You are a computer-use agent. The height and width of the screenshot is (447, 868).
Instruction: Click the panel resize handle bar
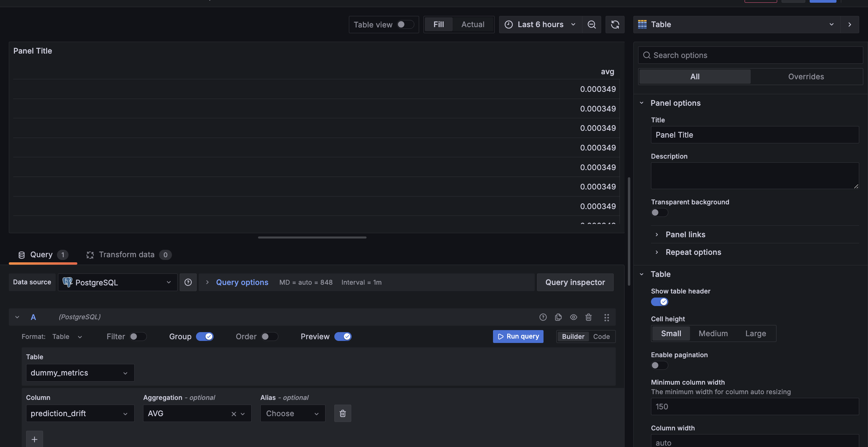point(312,237)
